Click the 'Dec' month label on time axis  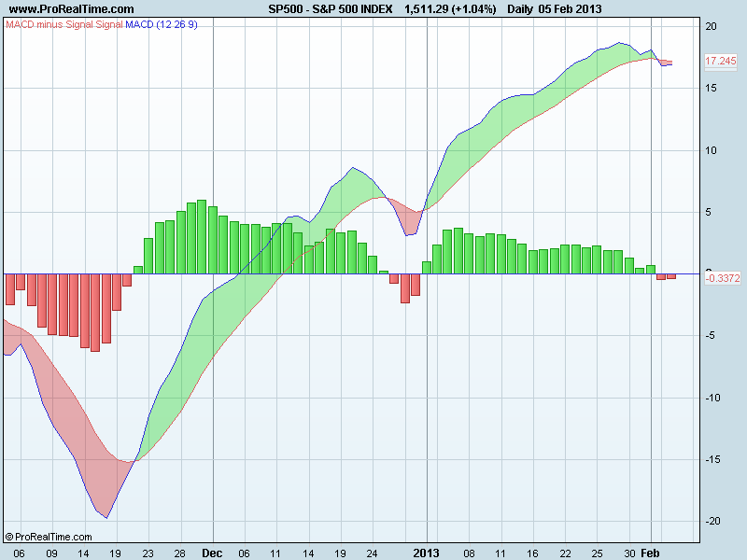pyautogui.click(x=212, y=553)
